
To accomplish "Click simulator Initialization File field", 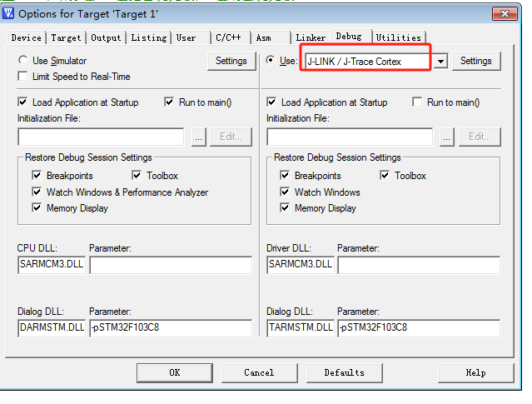I will coord(101,137).
